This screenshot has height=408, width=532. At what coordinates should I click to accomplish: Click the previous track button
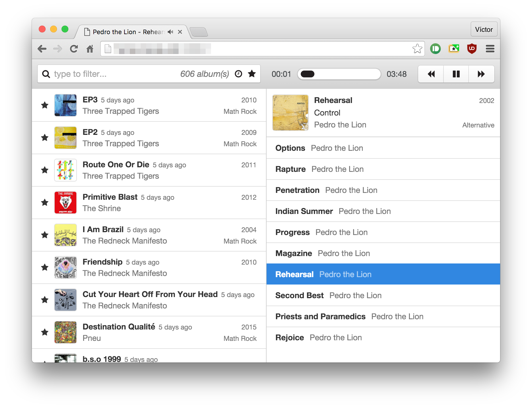pyautogui.click(x=431, y=74)
